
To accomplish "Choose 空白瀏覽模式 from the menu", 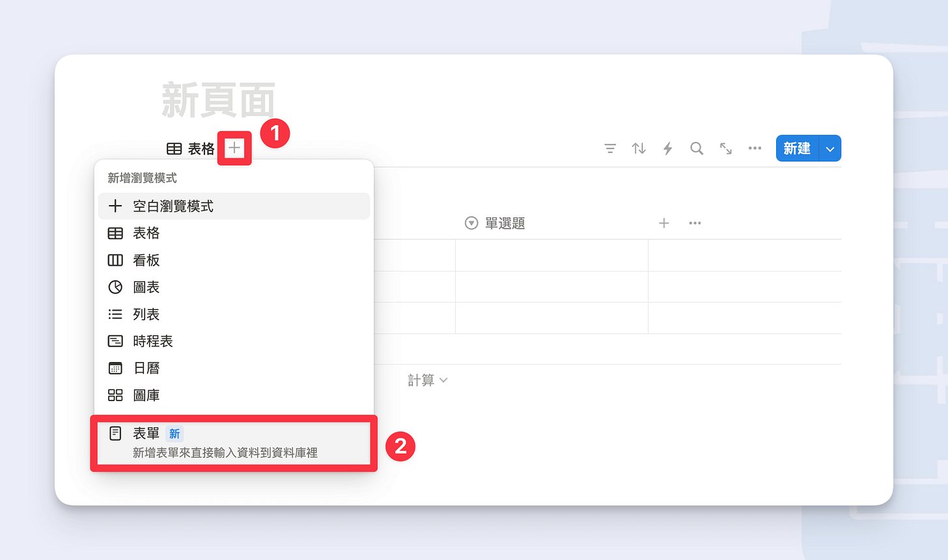I will point(234,206).
